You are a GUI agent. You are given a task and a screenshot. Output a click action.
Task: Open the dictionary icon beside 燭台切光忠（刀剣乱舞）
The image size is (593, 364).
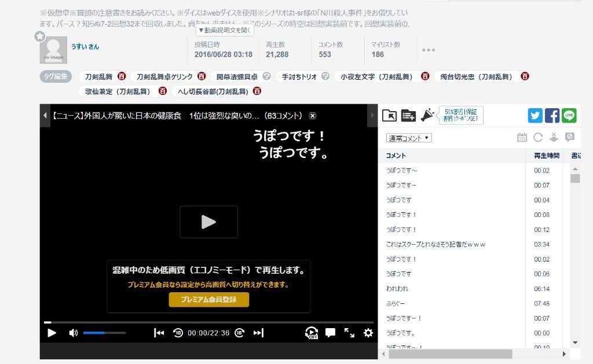pyautogui.click(x=525, y=76)
